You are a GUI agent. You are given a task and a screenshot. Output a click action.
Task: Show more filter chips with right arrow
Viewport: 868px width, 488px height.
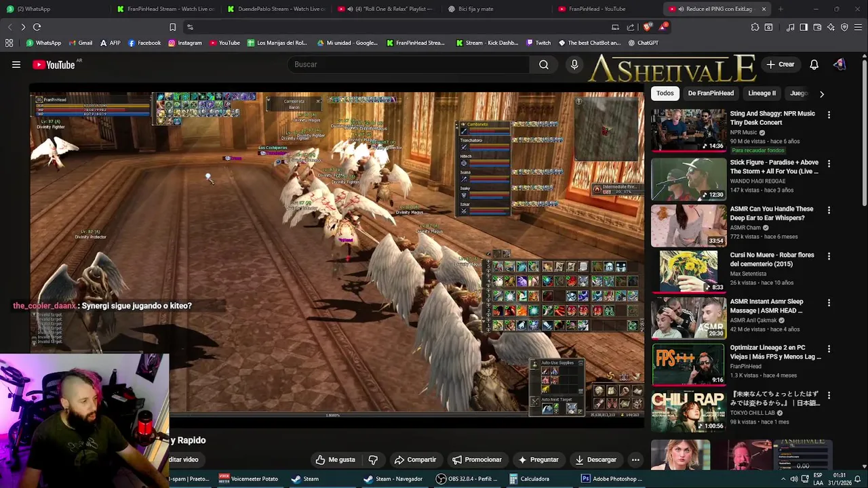click(x=822, y=94)
